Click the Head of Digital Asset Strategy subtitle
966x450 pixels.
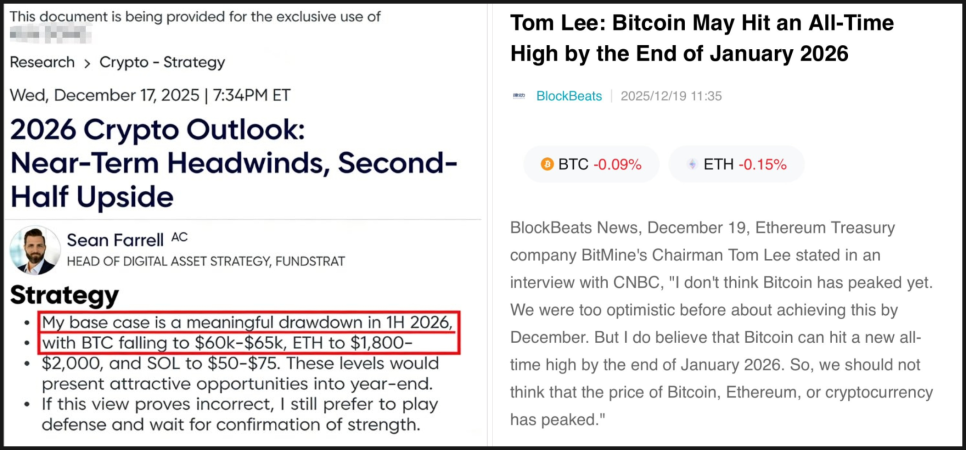click(x=206, y=261)
